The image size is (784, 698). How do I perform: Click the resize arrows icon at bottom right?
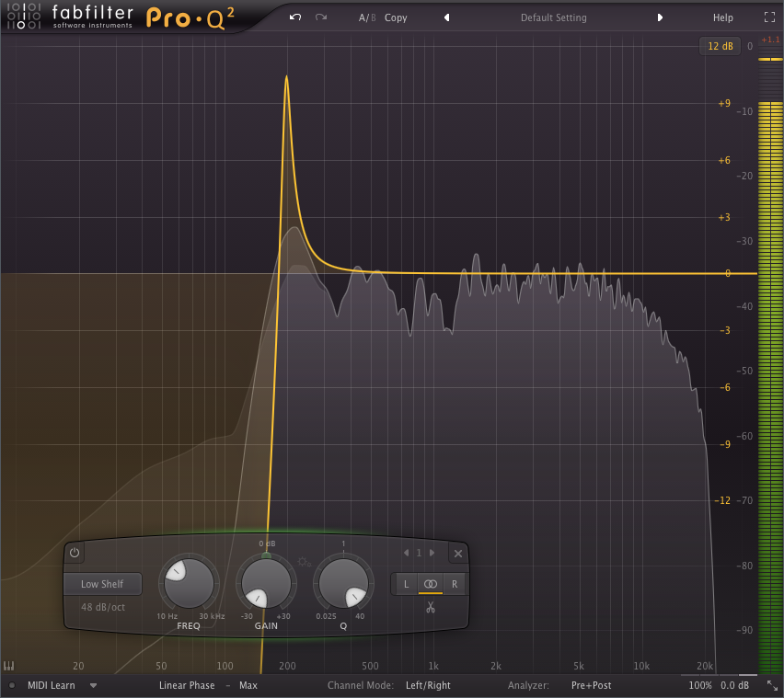(771, 685)
